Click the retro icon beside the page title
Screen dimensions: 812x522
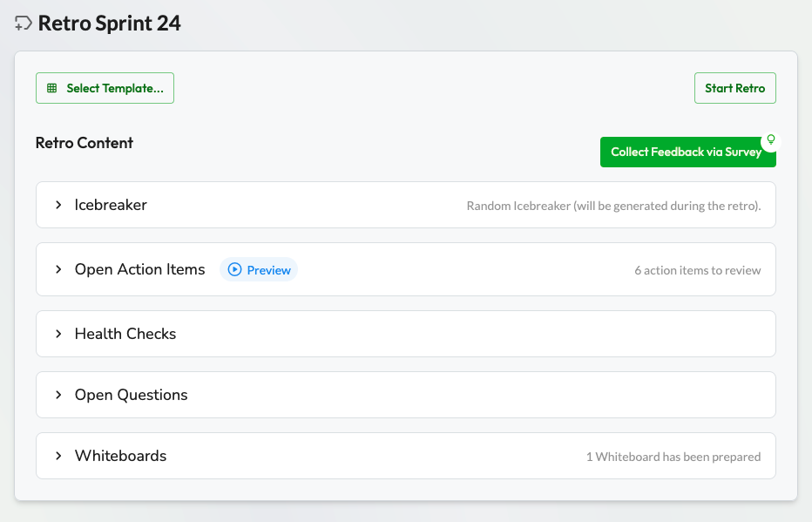pyautogui.click(x=24, y=24)
